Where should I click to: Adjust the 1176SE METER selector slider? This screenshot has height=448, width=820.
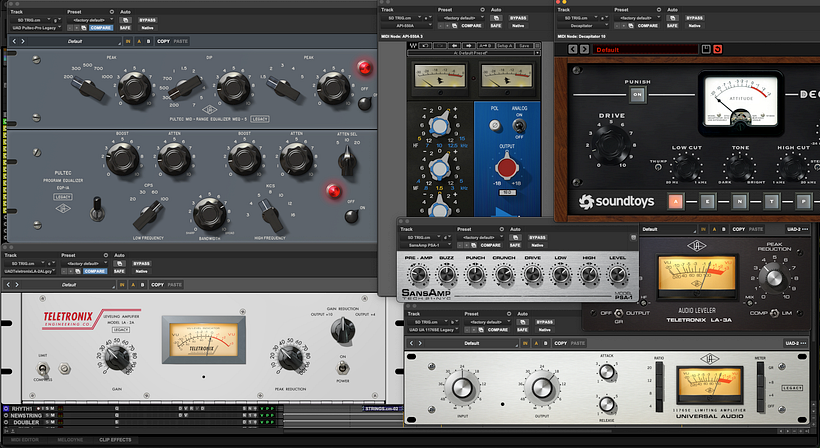pyautogui.click(x=760, y=386)
